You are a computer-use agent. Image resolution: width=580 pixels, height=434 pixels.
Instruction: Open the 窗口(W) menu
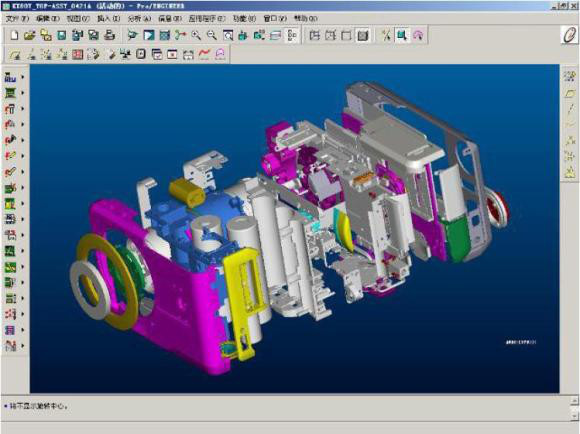[x=275, y=18]
